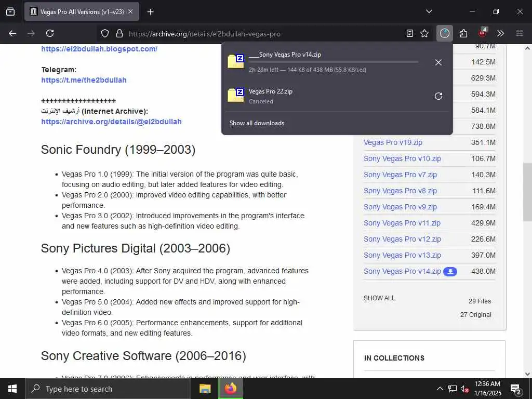Image resolution: width=532 pixels, height=399 pixels.
Task: Cancel the Sony Vegas Pro v14.zip download
Action: click(438, 62)
